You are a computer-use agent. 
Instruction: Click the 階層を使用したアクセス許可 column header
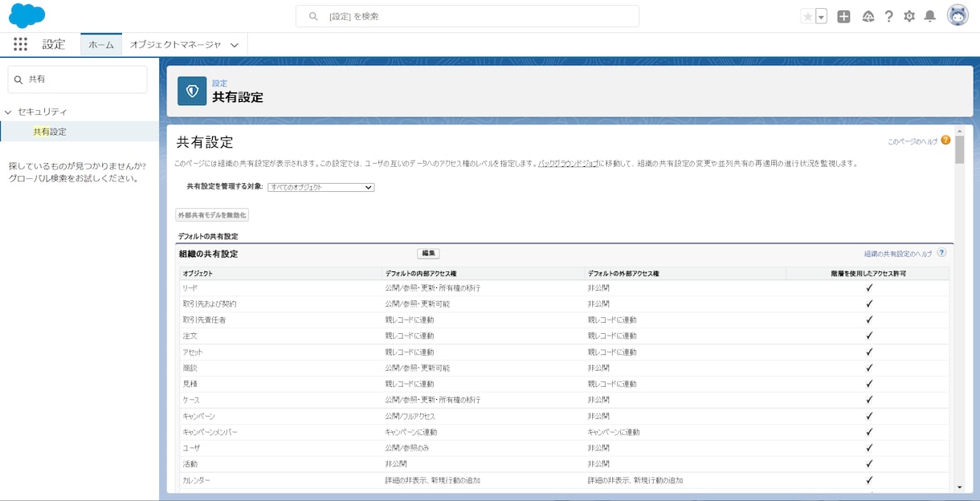[868, 274]
